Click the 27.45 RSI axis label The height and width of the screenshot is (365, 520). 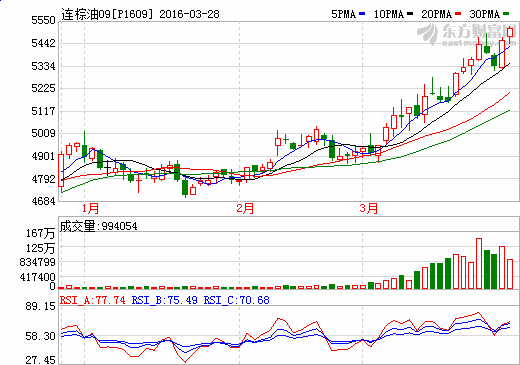[40, 360]
